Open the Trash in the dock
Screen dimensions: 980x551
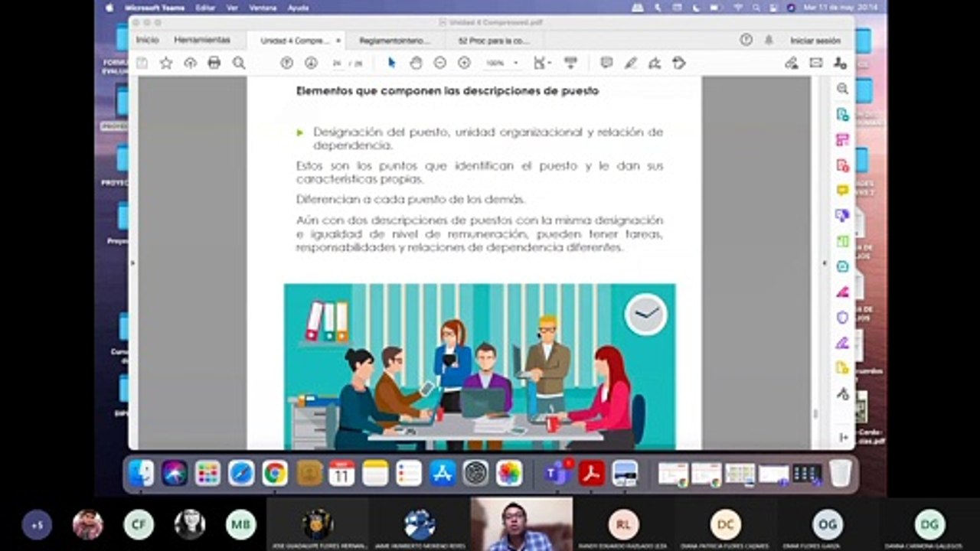click(840, 473)
